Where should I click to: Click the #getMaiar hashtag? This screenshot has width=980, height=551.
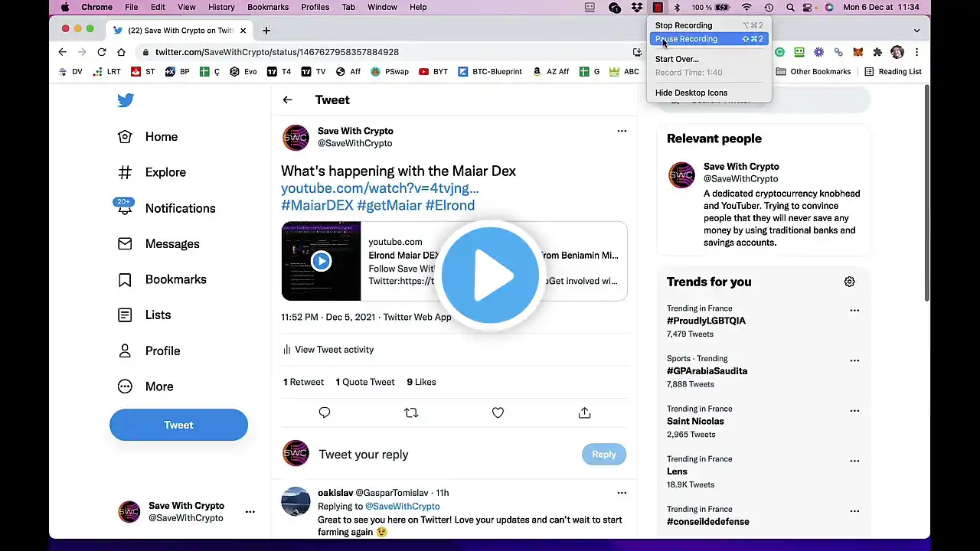pyautogui.click(x=389, y=205)
